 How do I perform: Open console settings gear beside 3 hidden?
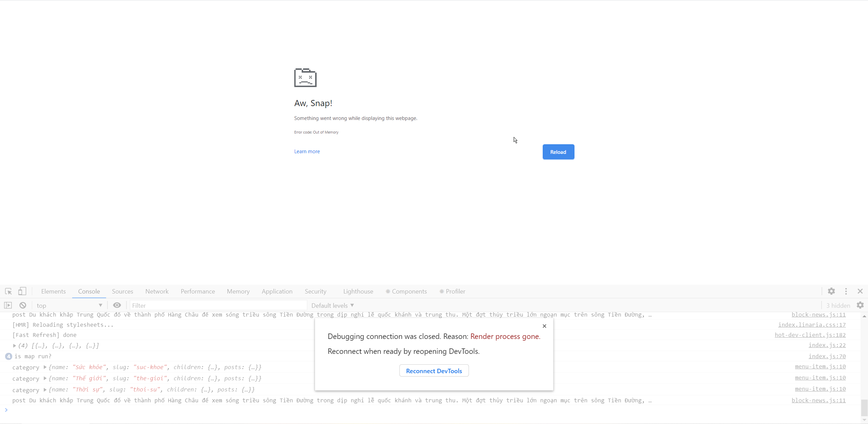(x=860, y=305)
